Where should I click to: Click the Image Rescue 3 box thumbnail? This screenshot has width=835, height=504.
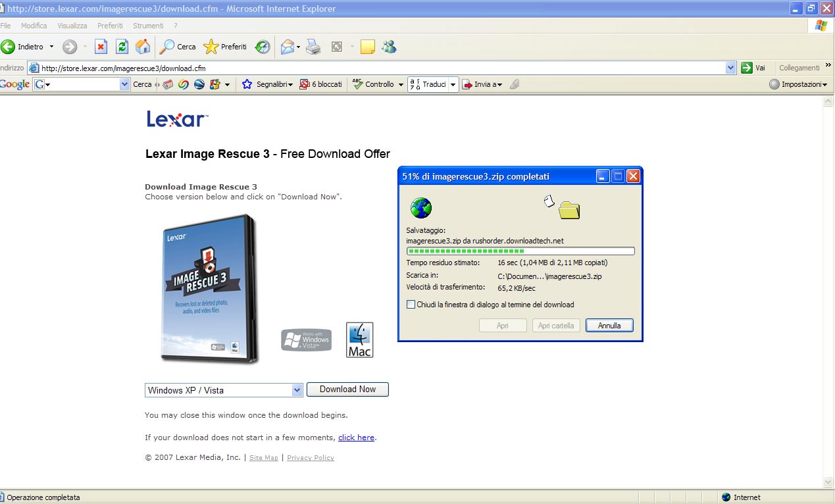point(211,289)
